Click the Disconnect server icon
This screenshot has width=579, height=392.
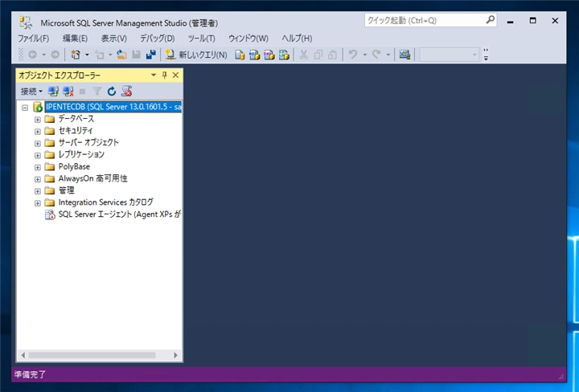(68, 91)
